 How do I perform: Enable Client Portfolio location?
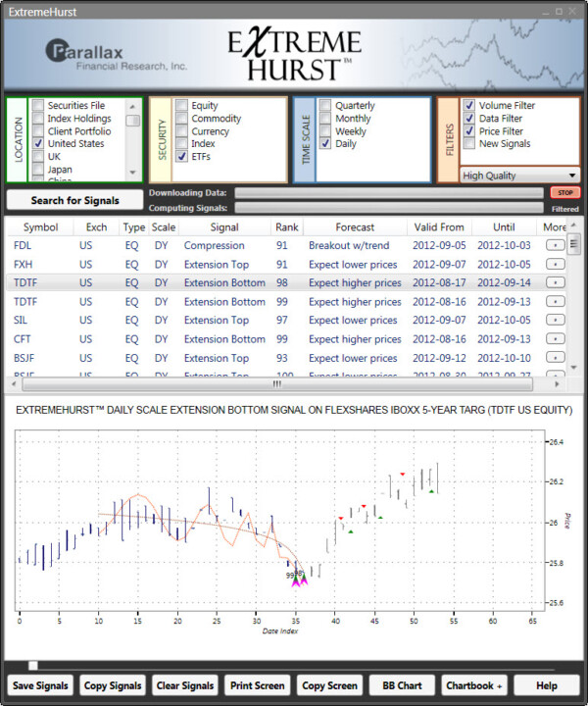tap(38, 131)
